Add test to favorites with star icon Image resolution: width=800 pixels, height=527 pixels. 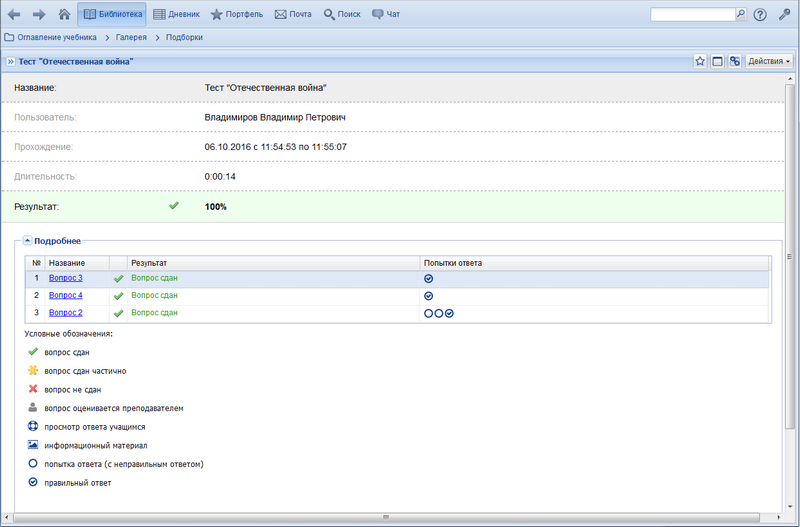tap(700, 62)
